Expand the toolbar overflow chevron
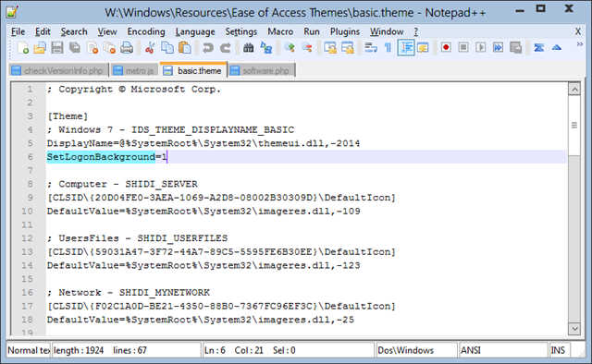592x364 pixels. coord(580,44)
